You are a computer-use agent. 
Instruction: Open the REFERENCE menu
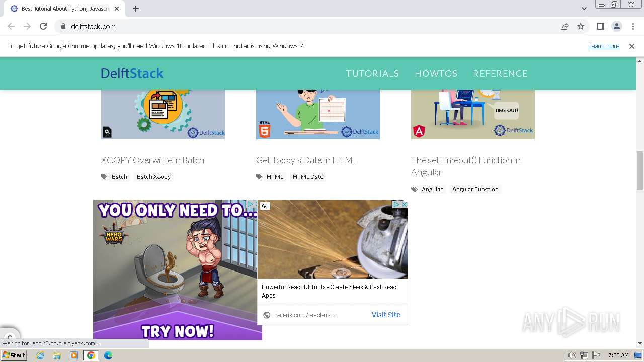click(x=500, y=74)
